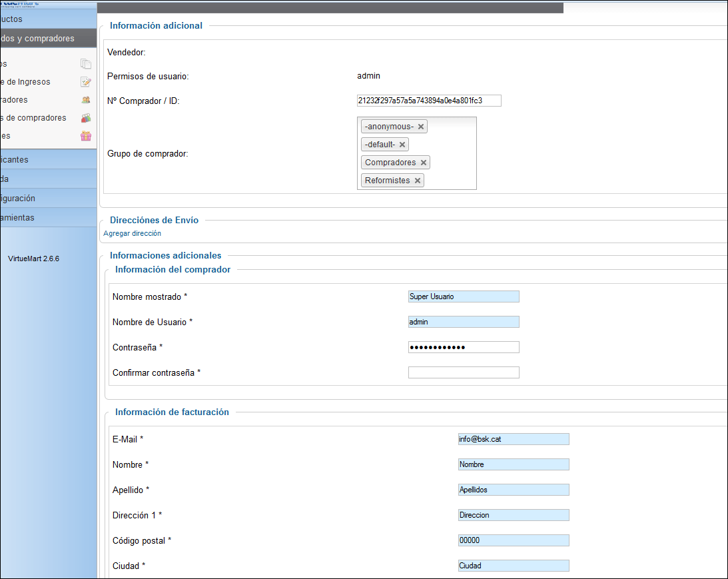Click the Nombre mostrado field
This screenshot has width=728, height=579.
464,296
